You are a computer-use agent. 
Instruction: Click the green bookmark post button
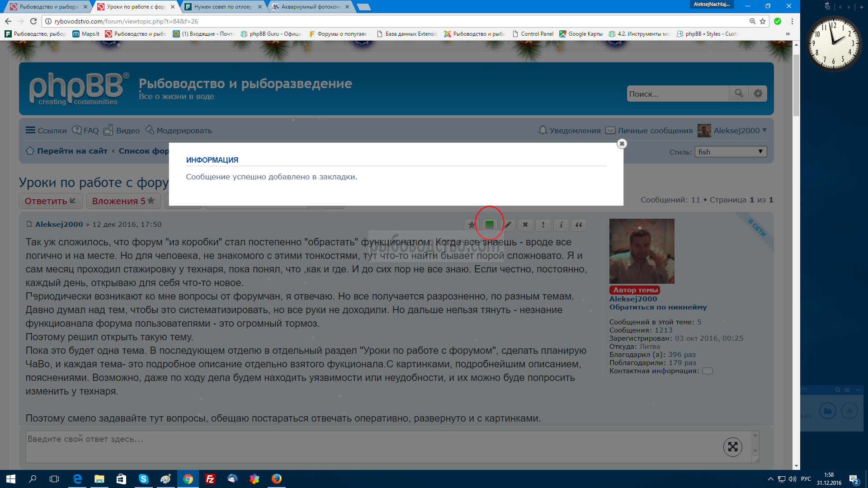pos(489,225)
